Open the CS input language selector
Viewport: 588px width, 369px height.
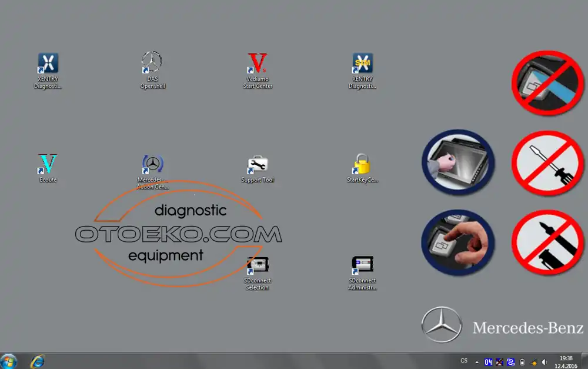464,361
